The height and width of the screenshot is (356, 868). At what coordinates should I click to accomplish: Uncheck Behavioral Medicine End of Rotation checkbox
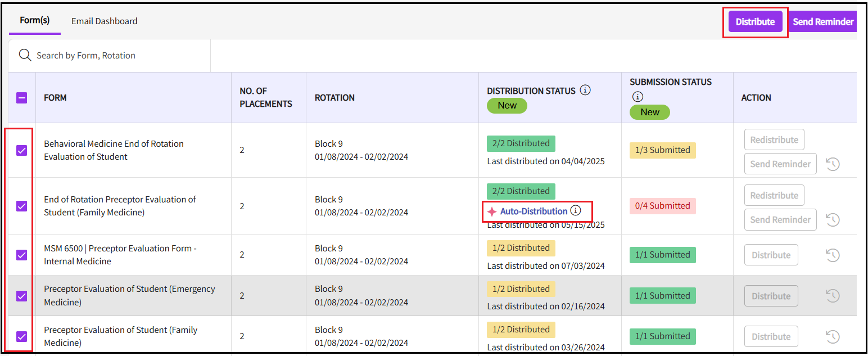(21, 150)
